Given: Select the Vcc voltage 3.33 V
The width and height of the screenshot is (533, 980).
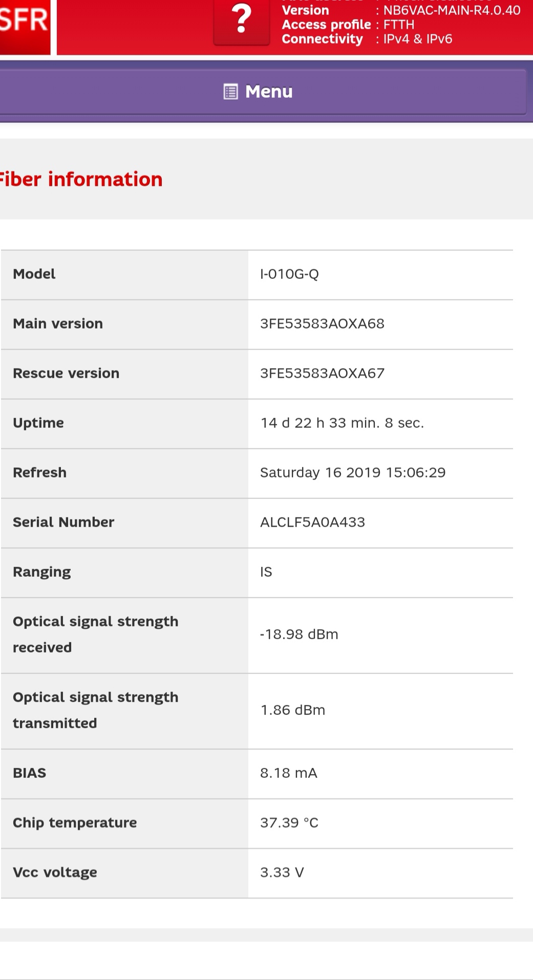Looking at the screenshot, I should tap(282, 872).
